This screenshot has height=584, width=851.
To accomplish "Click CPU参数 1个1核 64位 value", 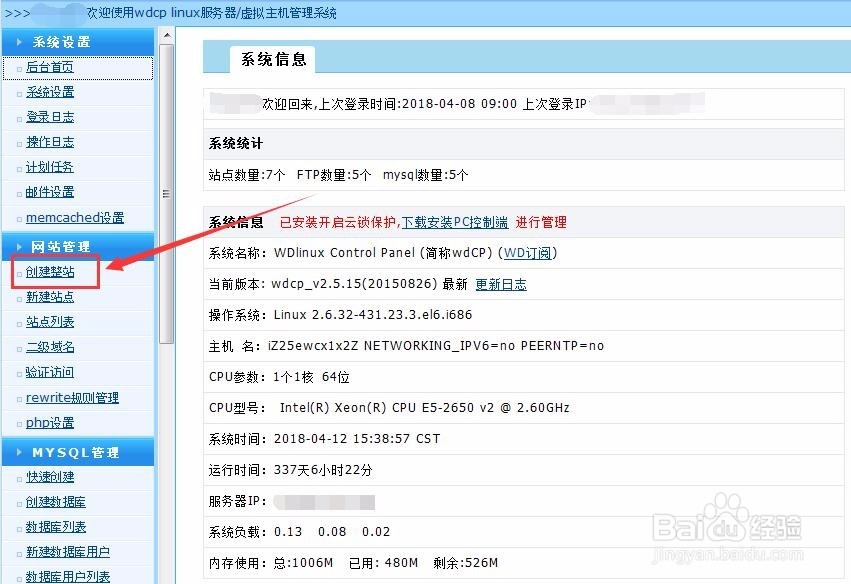I will click(x=312, y=377).
